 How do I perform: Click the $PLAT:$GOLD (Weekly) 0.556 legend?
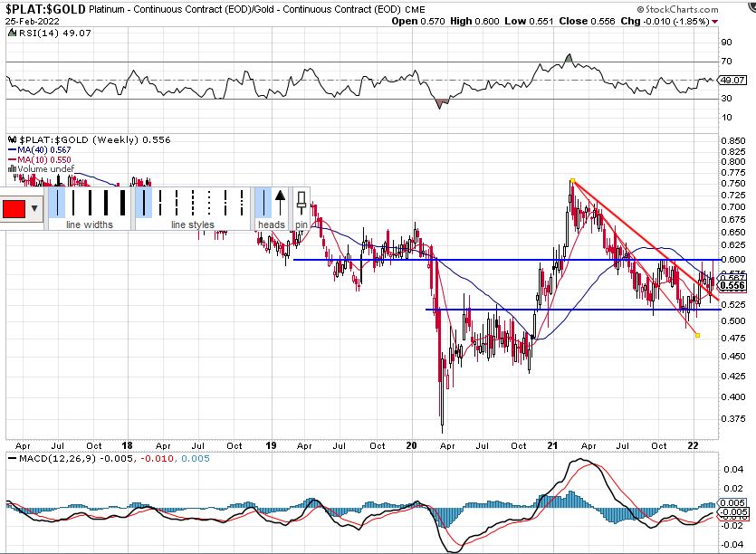[90, 139]
